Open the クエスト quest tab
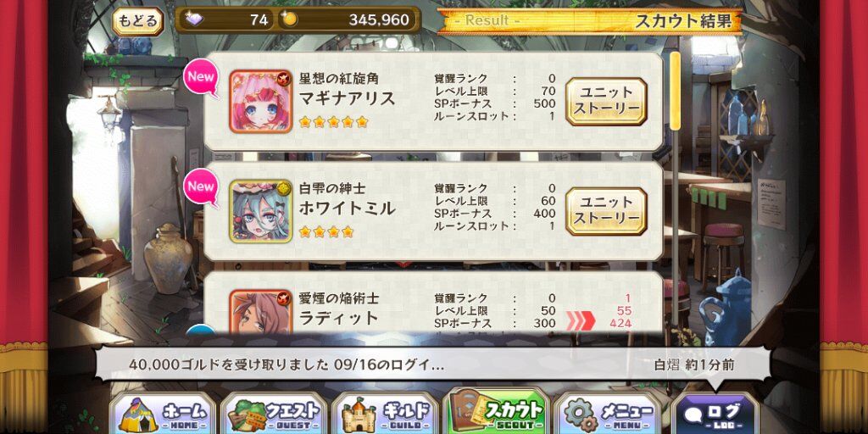The width and height of the screenshot is (868, 434). pos(274,413)
